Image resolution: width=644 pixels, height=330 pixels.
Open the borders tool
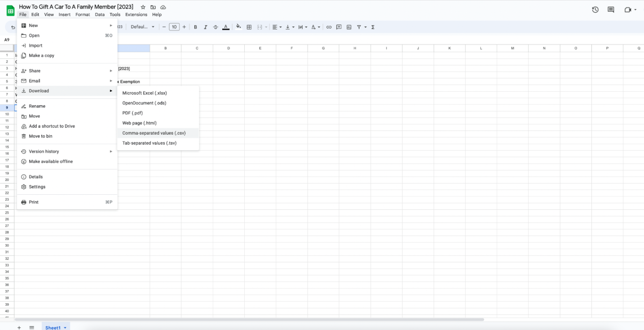tap(249, 27)
